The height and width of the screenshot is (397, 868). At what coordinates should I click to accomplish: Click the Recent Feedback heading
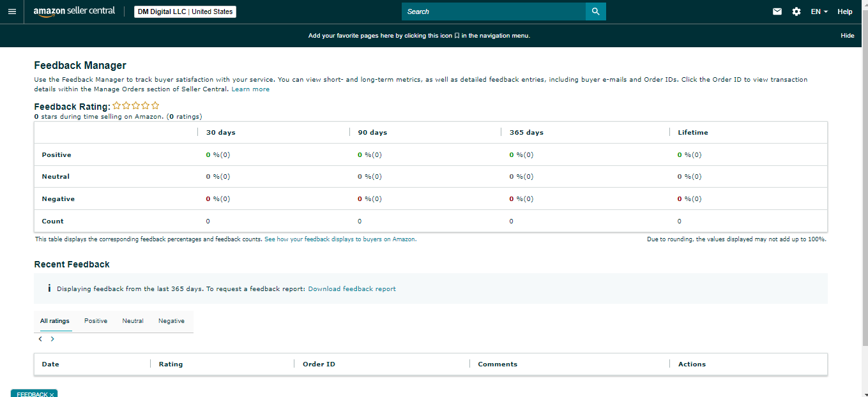click(x=72, y=264)
